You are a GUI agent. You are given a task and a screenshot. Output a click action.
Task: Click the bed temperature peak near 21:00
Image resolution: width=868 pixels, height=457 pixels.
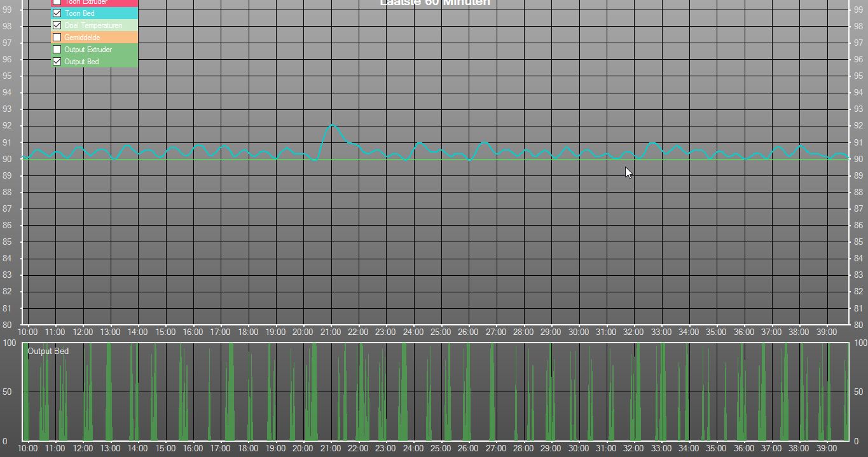coord(332,125)
